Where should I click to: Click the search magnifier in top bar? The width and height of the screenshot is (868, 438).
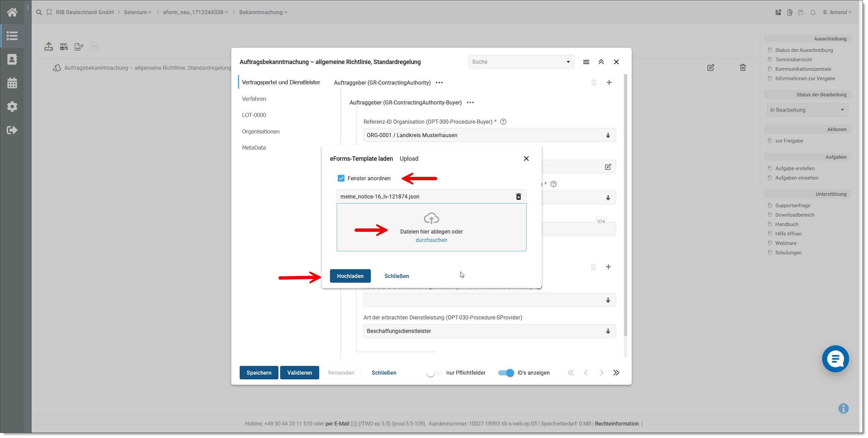point(39,12)
